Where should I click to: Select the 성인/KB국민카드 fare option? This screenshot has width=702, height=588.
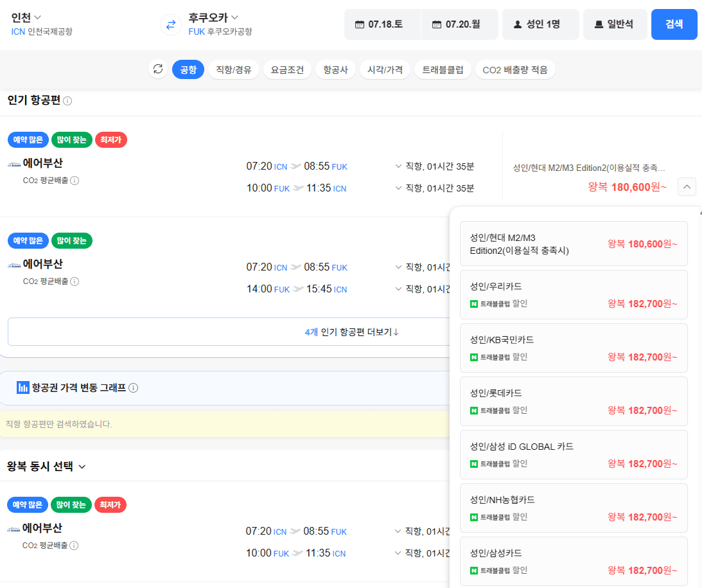(x=574, y=348)
